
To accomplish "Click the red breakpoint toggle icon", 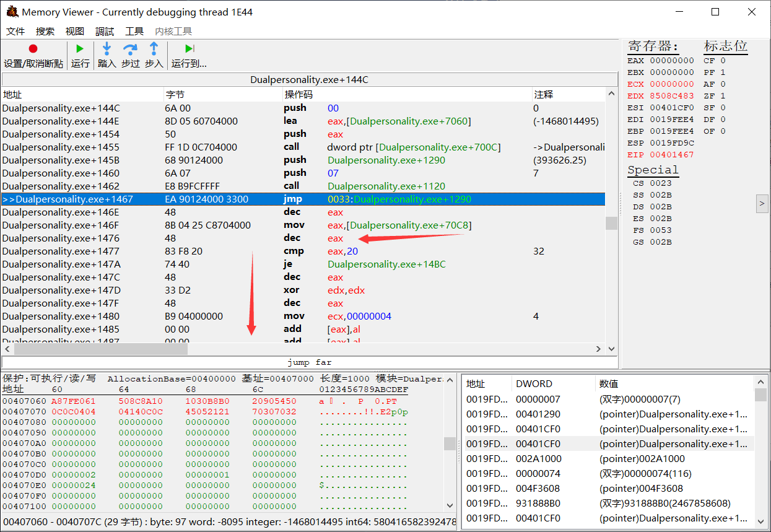I will (x=33, y=49).
